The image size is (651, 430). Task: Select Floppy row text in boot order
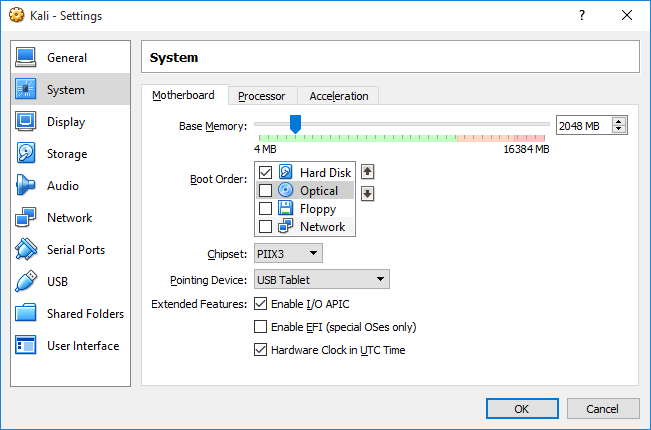(x=318, y=209)
